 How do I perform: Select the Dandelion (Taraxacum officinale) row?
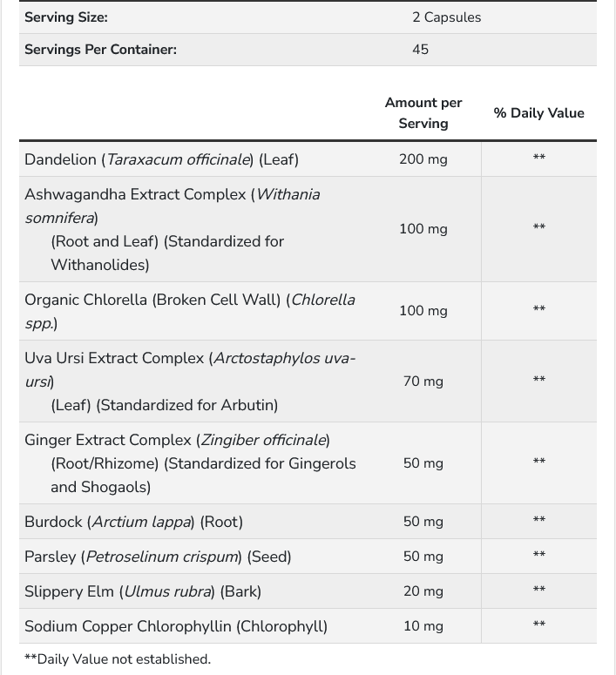pyautogui.click(x=308, y=159)
